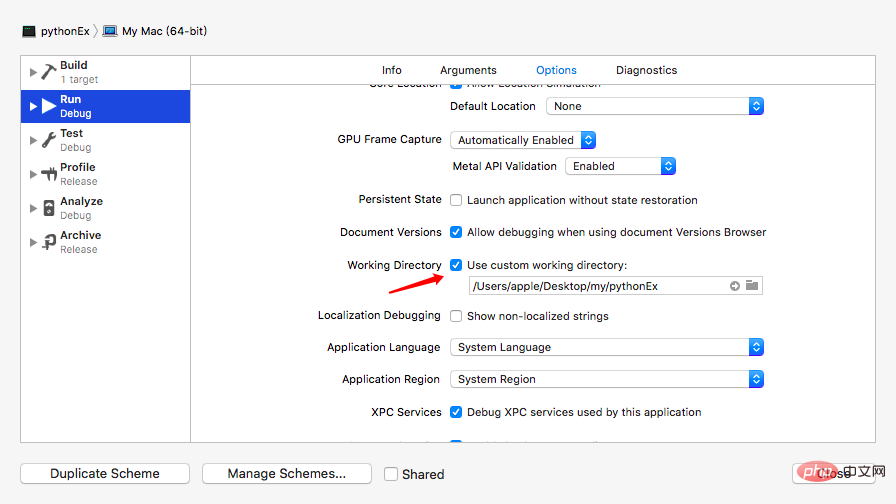This screenshot has height=504, width=896.
Task: Open the GPU Frame Capture dropdown
Action: 523,140
